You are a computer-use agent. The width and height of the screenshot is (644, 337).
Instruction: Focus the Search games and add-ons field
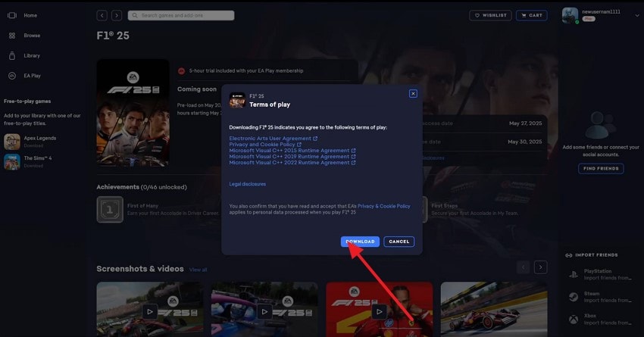pyautogui.click(x=181, y=16)
